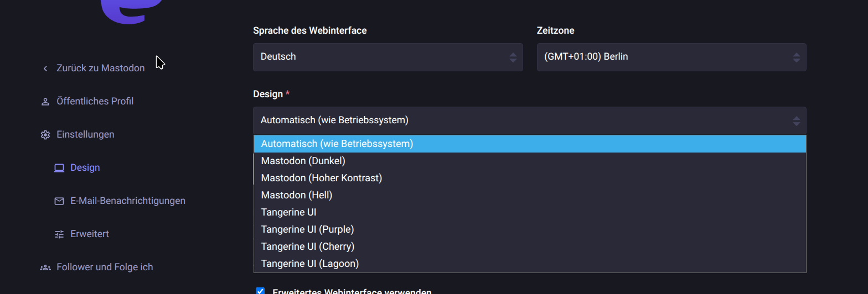Select Mastodon (Dunkel) theme option
This screenshot has width=868, height=294.
point(303,161)
